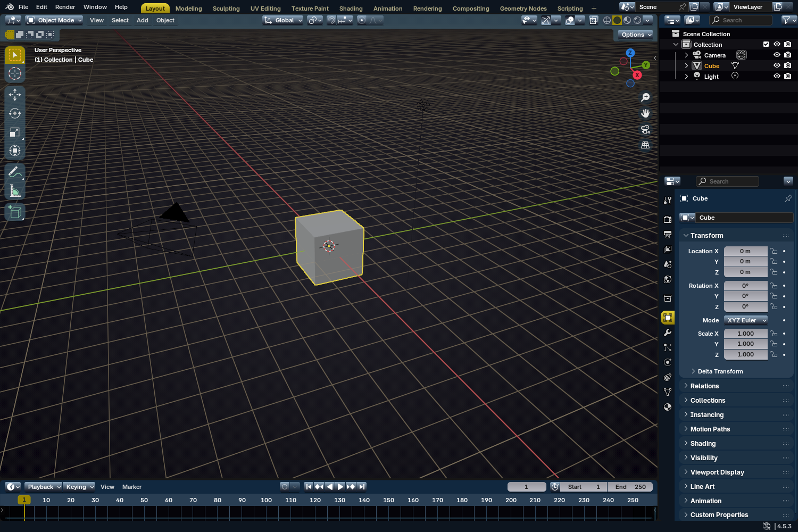Viewport: 798px width, 532px height.
Task: Select the Measure tool
Action: pos(15,190)
